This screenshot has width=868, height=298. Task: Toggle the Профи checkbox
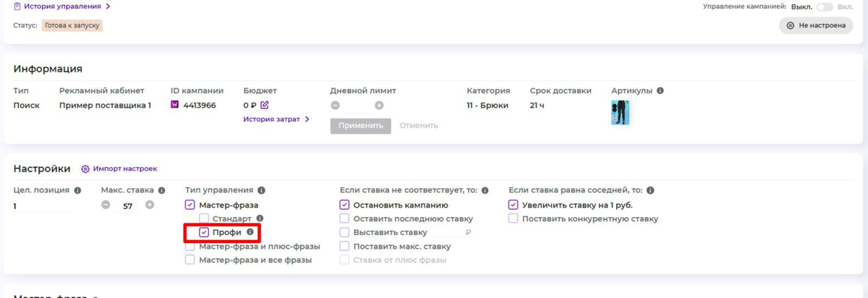[204, 232]
